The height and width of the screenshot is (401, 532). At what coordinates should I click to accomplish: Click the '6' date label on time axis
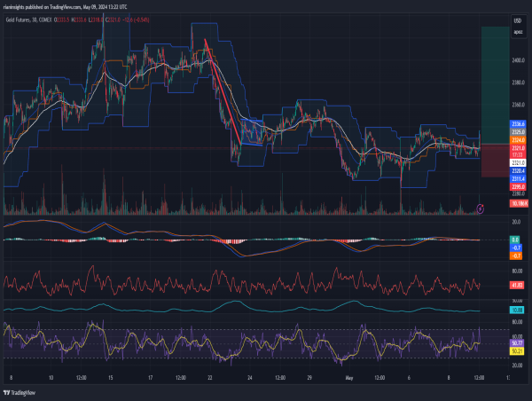[409, 378]
